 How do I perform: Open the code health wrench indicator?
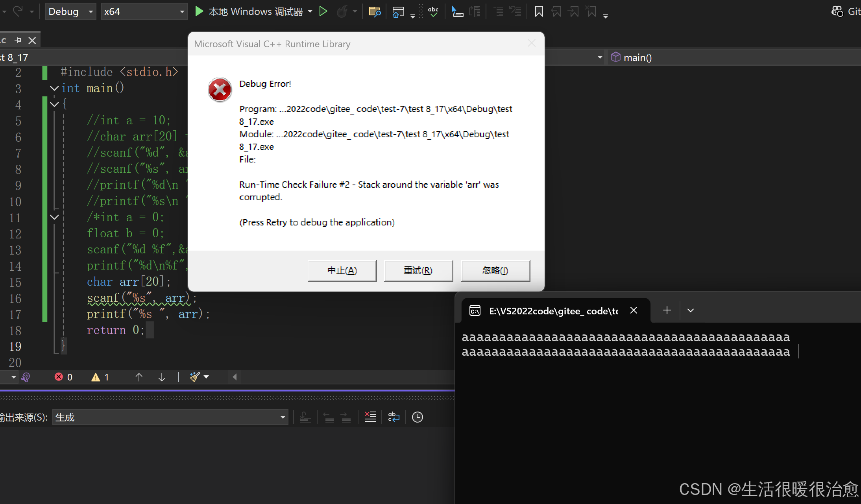(x=26, y=377)
